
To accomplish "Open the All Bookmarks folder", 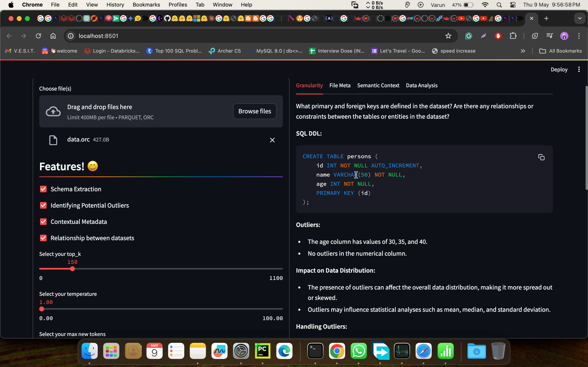I will [x=561, y=51].
